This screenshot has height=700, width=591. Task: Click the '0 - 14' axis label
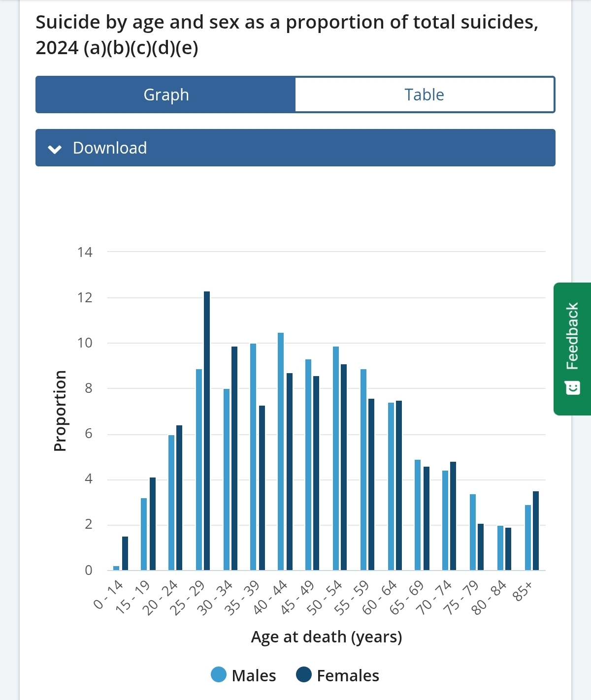[108, 594]
